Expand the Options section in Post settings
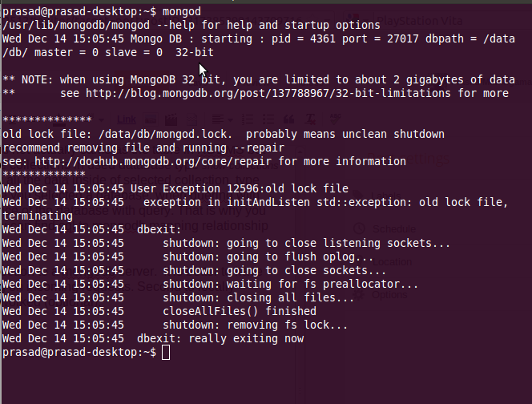 379,294
